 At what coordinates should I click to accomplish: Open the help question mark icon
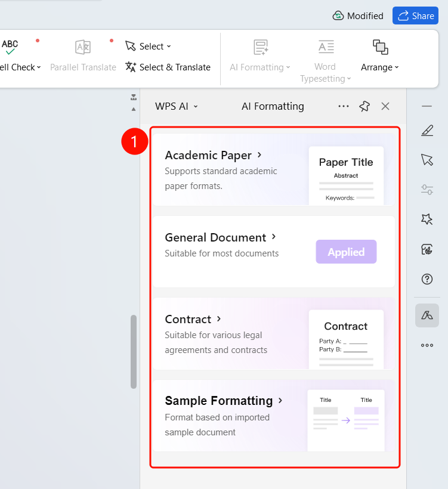(427, 279)
